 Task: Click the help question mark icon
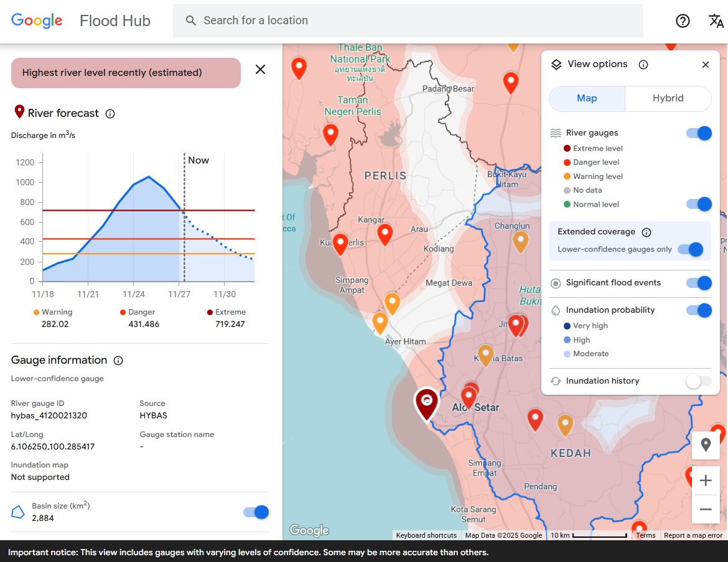point(683,21)
